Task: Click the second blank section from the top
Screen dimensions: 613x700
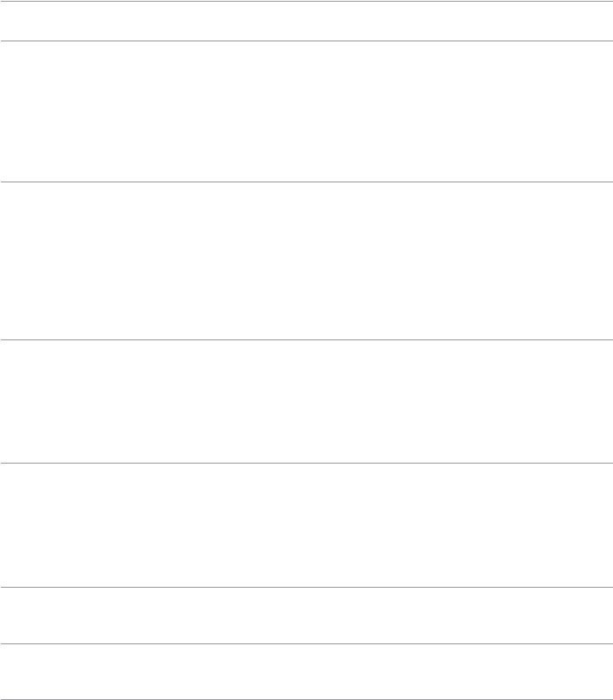Action: tap(306, 111)
